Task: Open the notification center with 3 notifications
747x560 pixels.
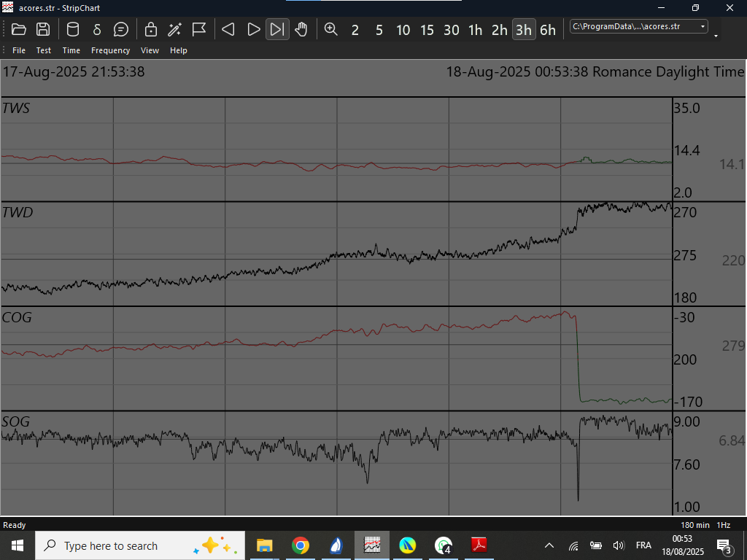Action: click(x=724, y=546)
